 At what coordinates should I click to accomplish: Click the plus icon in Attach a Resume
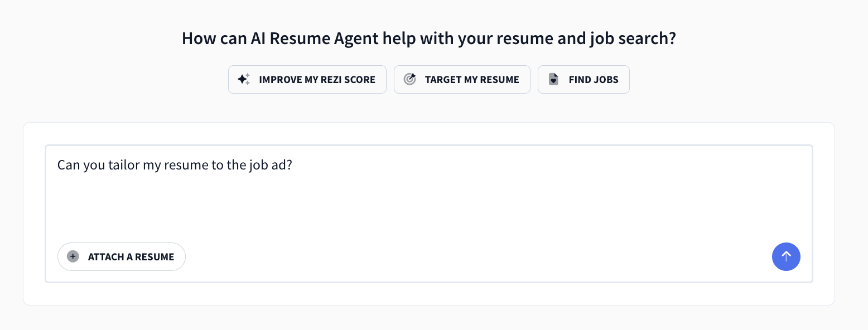click(73, 256)
